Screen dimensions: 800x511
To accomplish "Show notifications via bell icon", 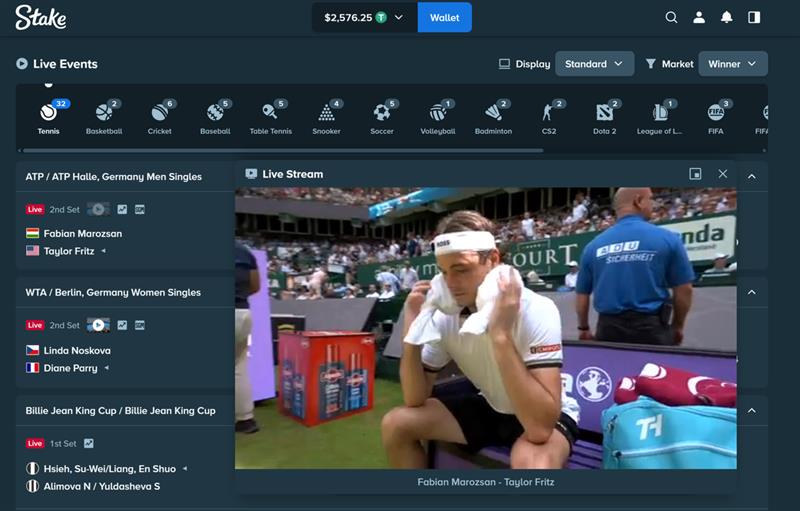I will (727, 17).
